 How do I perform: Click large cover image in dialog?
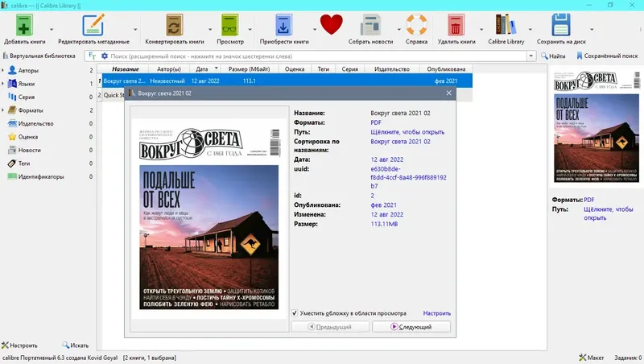(x=209, y=218)
